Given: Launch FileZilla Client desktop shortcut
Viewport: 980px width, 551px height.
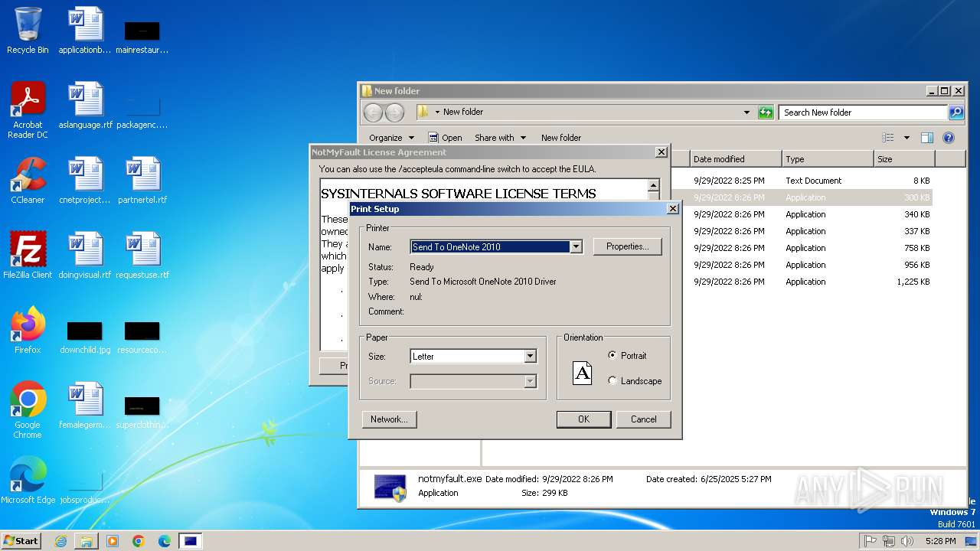Looking at the screenshot, I should tap(28, 256).
